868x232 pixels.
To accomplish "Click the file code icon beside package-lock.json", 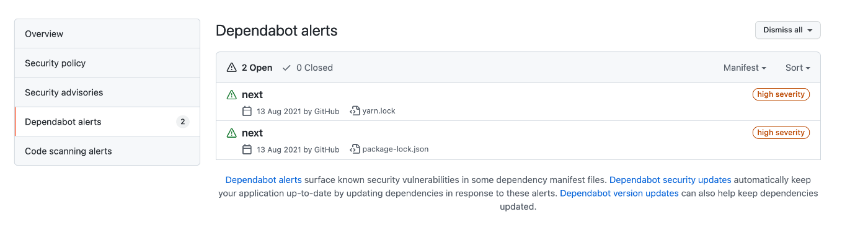I will pos(355,149).
